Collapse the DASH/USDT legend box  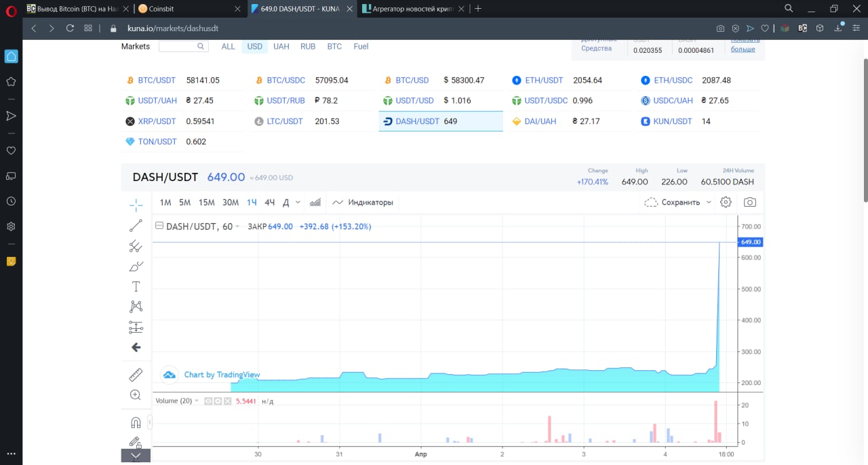pyautogui.click(x=159, y=226)
